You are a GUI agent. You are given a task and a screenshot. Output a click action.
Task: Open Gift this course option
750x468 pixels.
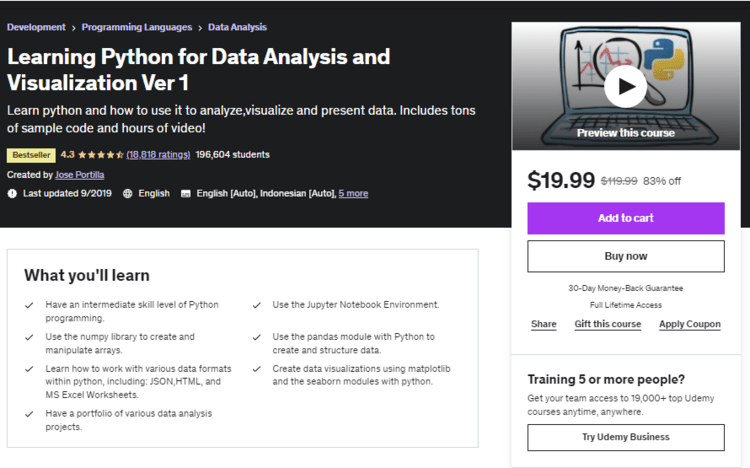[607, 324]
